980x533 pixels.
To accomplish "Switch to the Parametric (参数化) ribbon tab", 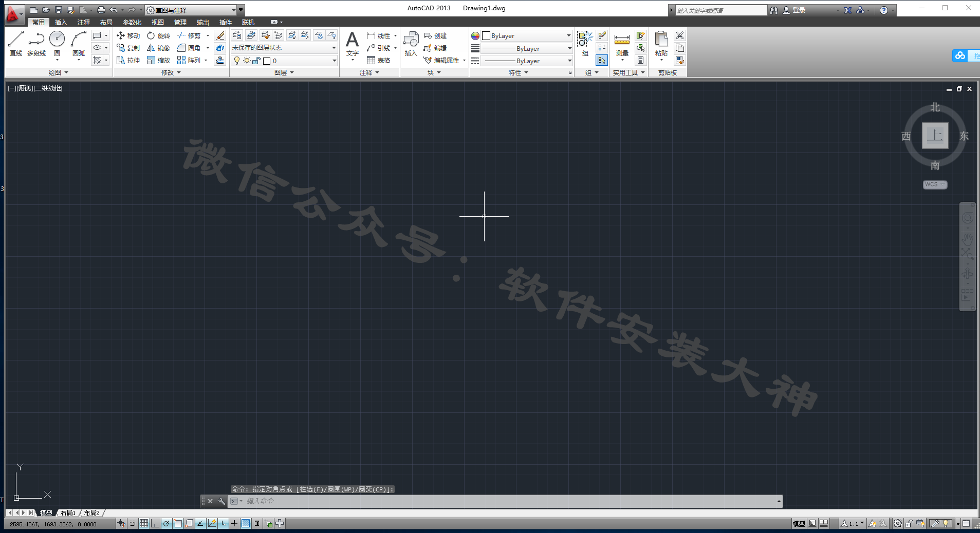I will tap(132, 22).
